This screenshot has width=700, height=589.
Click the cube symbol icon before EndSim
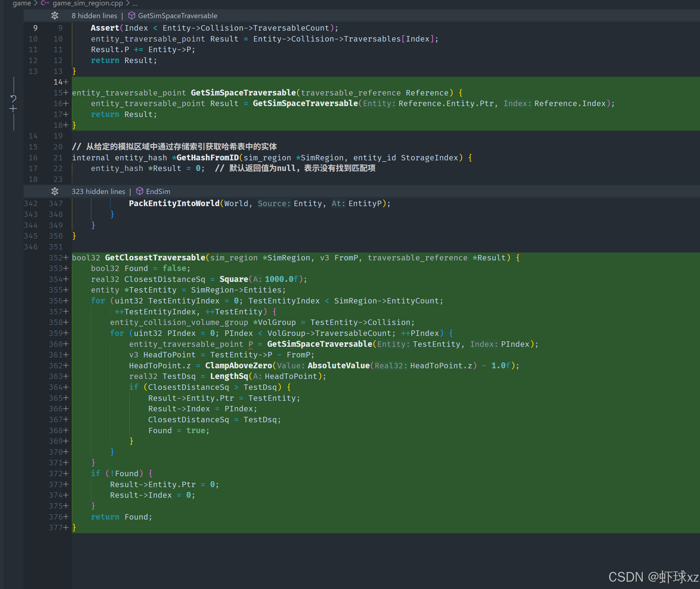coord(140,191)
